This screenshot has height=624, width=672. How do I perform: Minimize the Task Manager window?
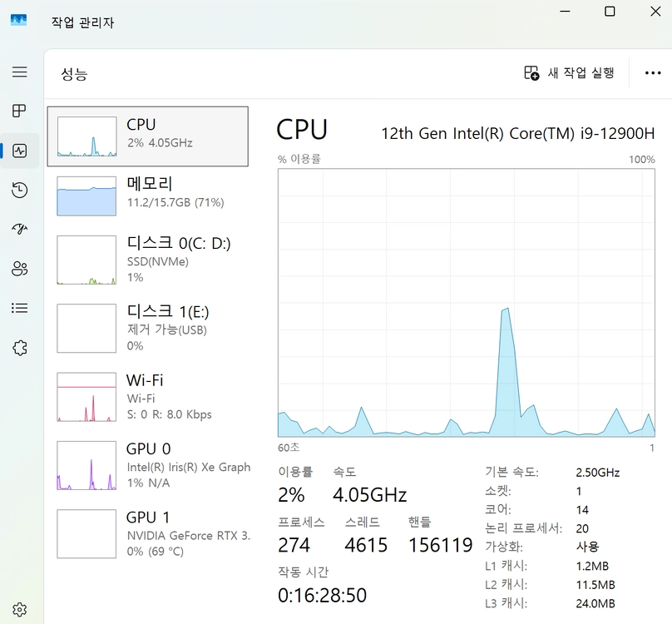coord(565,12)
